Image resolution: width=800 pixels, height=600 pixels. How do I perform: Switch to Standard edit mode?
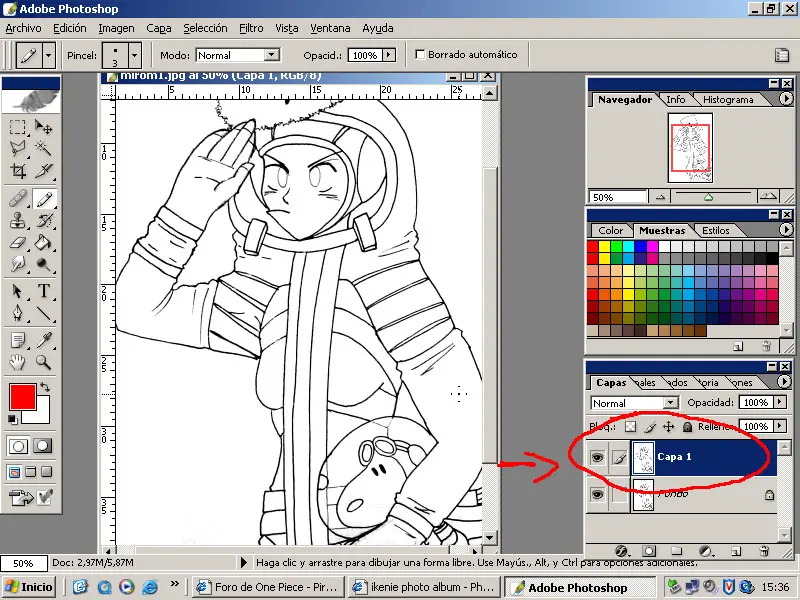18,446
